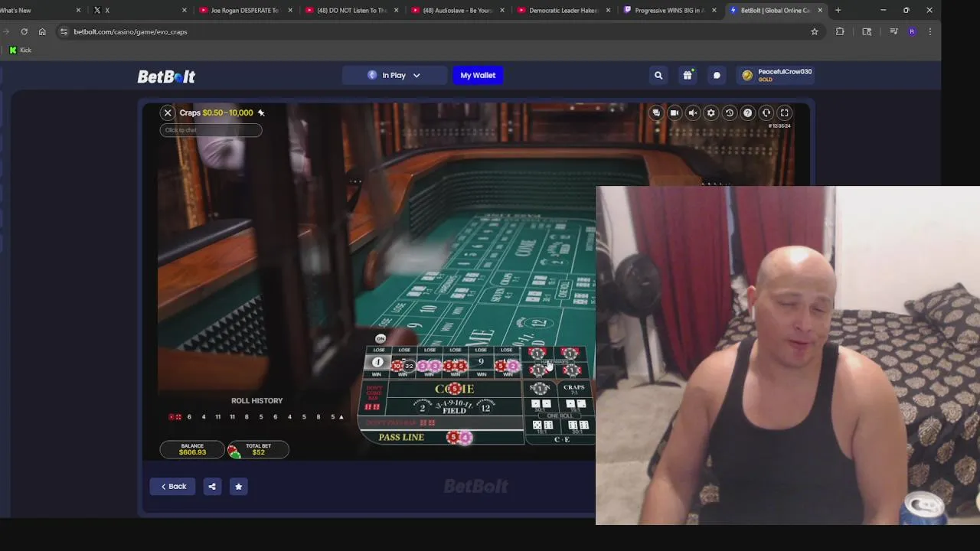The height and width of the screenshot is (551, 980).
Task: Open browser extensions puzzle icon
Action: pos(840,31)
